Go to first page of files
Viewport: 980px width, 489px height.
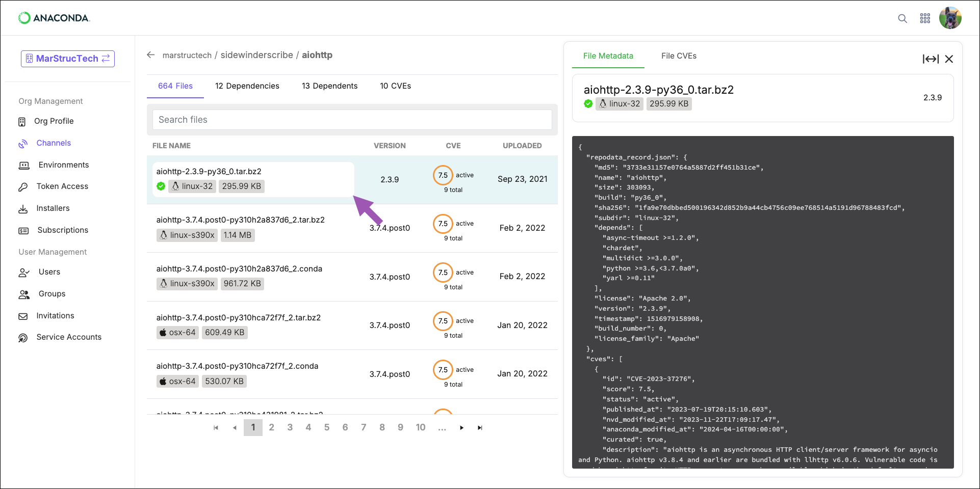pyautogui.click(x=216, y=428)
